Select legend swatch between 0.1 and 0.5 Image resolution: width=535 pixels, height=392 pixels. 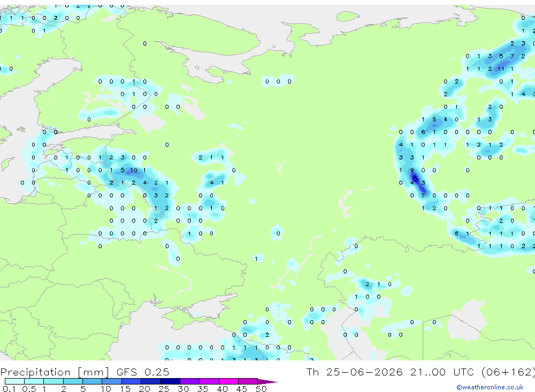[14, 381]
